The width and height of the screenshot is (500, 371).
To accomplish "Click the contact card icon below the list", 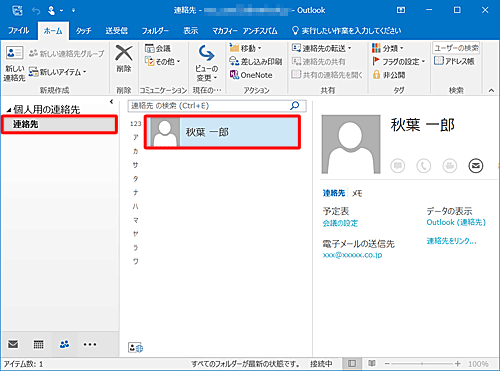I will (135, 348).
